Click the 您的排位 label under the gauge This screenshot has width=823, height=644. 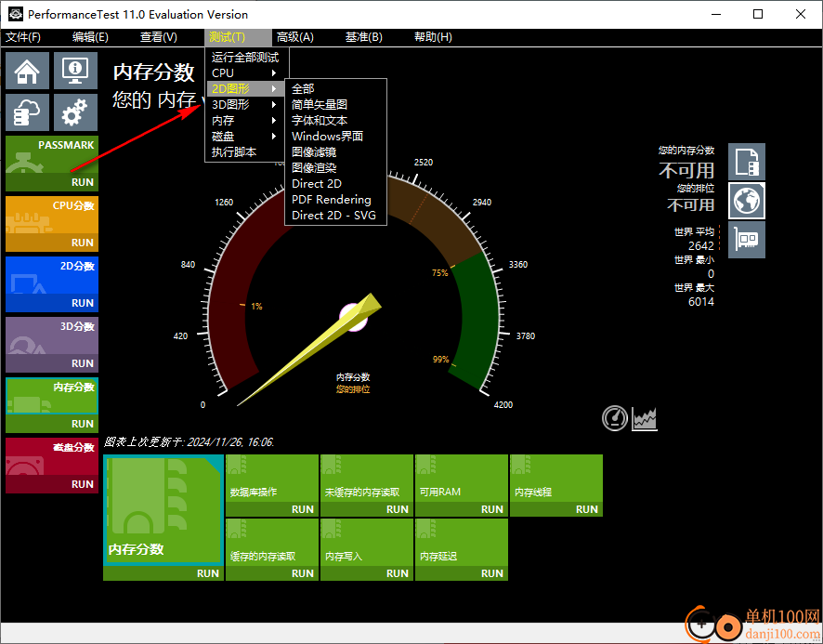tap(353, 389)
